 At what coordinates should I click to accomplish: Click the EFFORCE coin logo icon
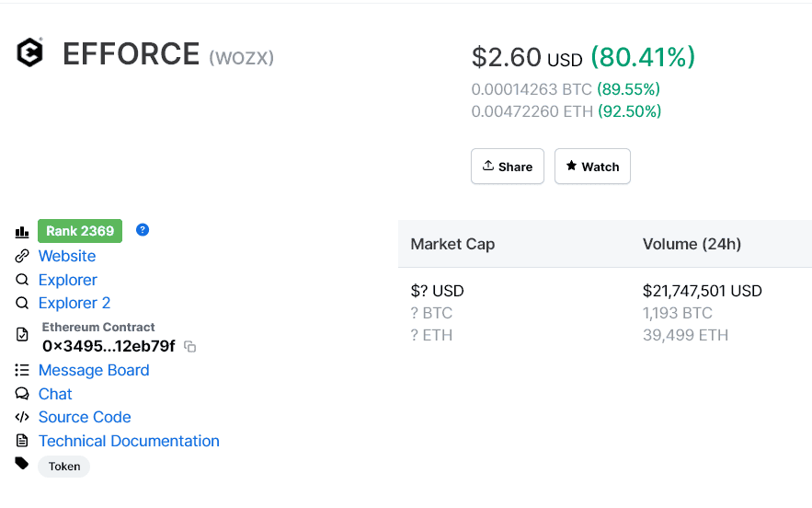29,52
